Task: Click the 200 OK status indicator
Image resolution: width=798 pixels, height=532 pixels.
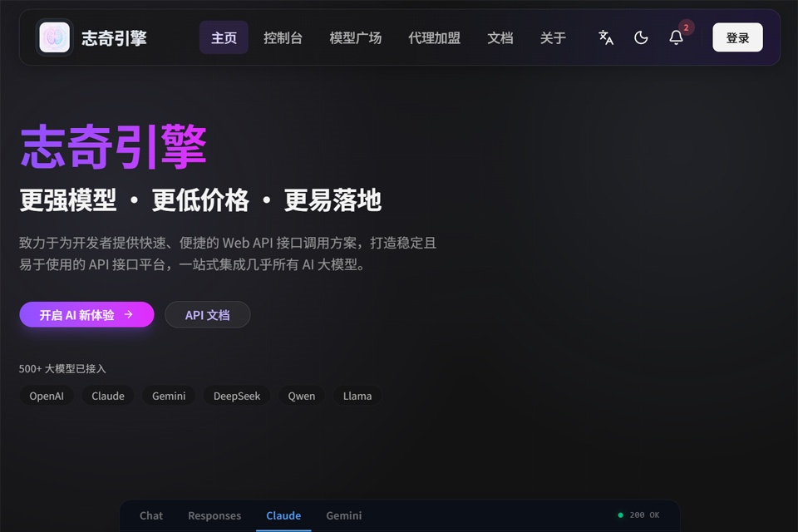Action: (x=638, y=515)
